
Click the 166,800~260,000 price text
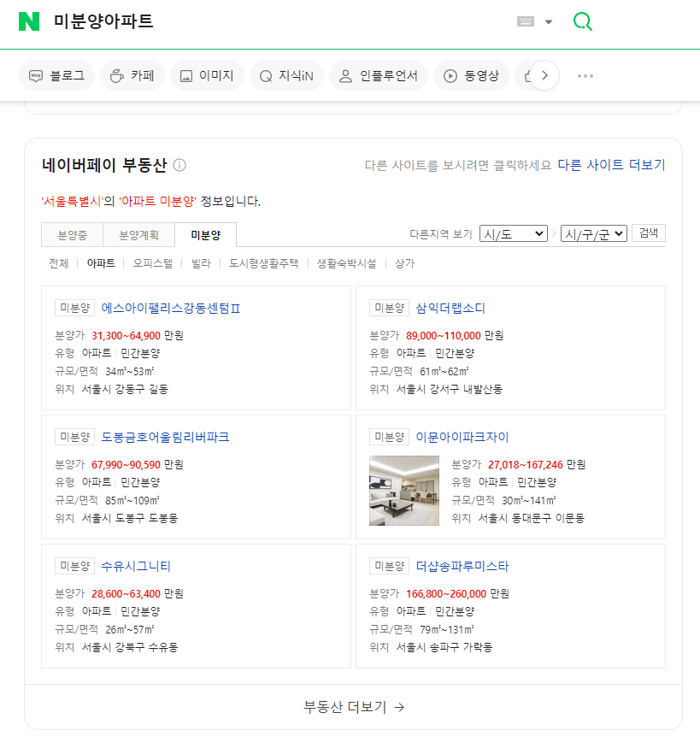click(446, 594)
